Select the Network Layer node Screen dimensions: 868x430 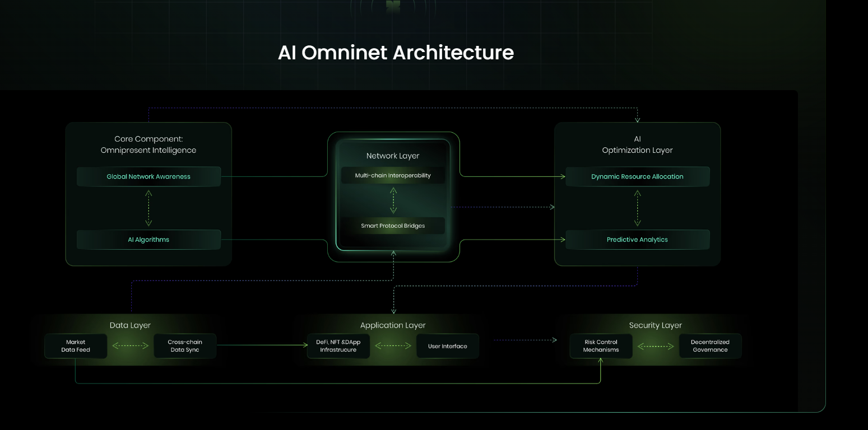393,156
